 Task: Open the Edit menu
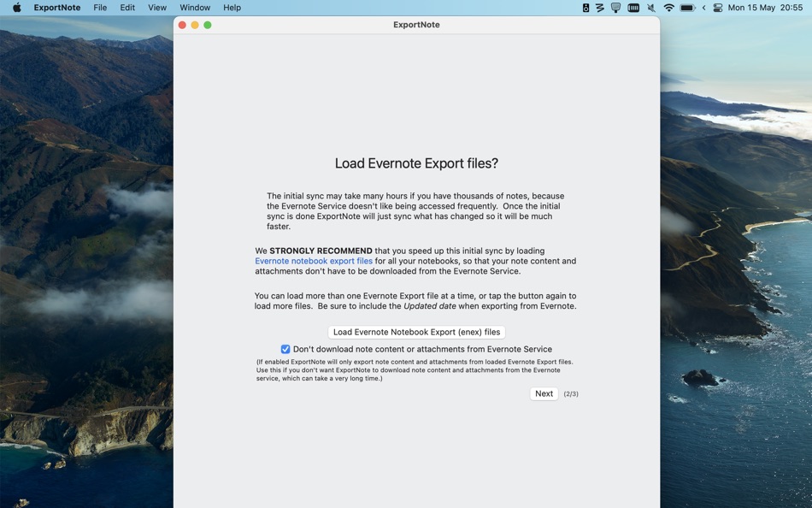click(127, 8)
